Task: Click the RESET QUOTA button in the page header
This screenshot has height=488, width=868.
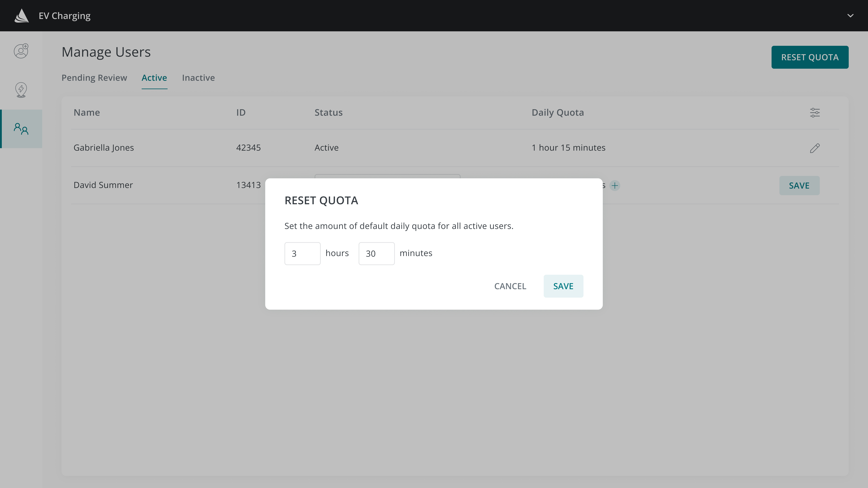Action: point(810,57)
